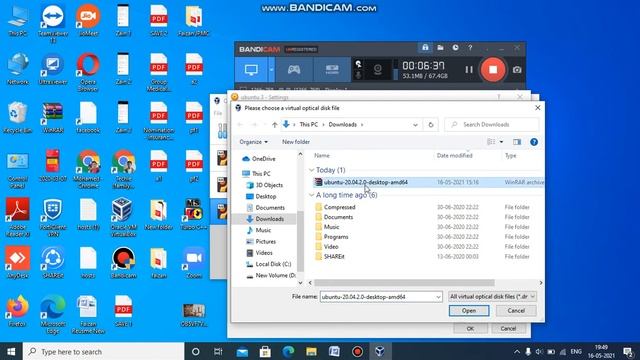Viewport: 640px width, 360px height.
Task: Open Windows Start menu
Action: click(x=11, y=351)
